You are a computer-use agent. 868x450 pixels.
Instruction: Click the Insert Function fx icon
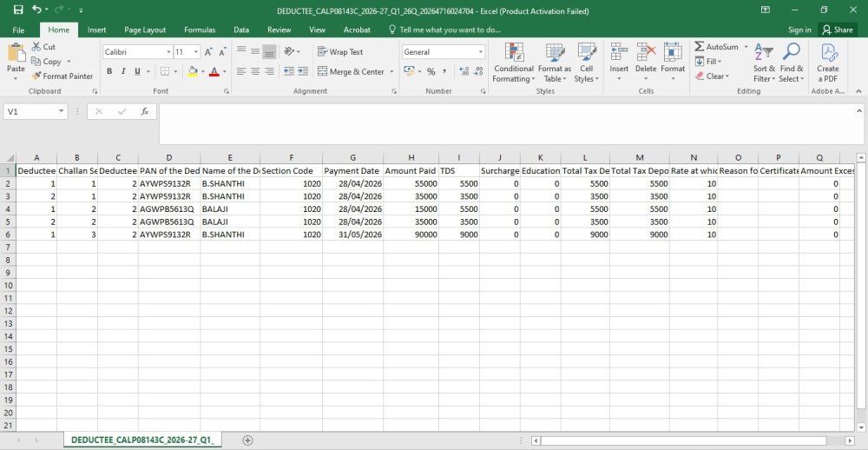[x=145, y=111]
